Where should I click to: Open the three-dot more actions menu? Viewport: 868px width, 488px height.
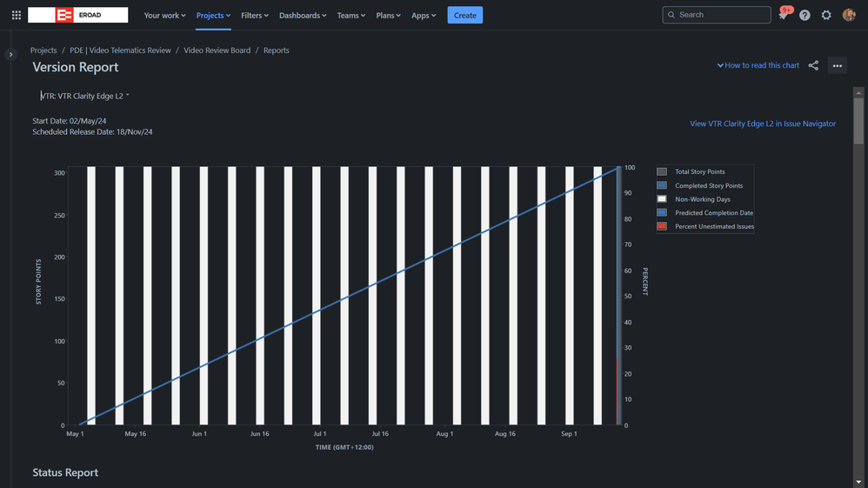(x=837, y=65)
